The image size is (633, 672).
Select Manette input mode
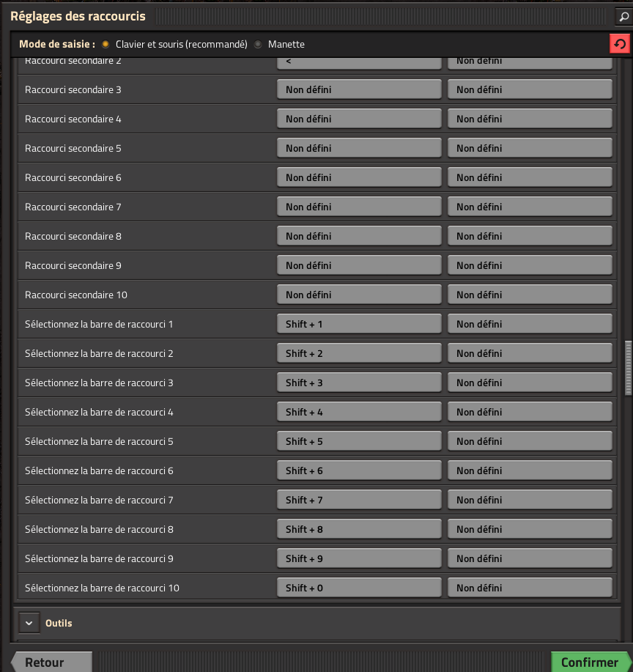258,44
